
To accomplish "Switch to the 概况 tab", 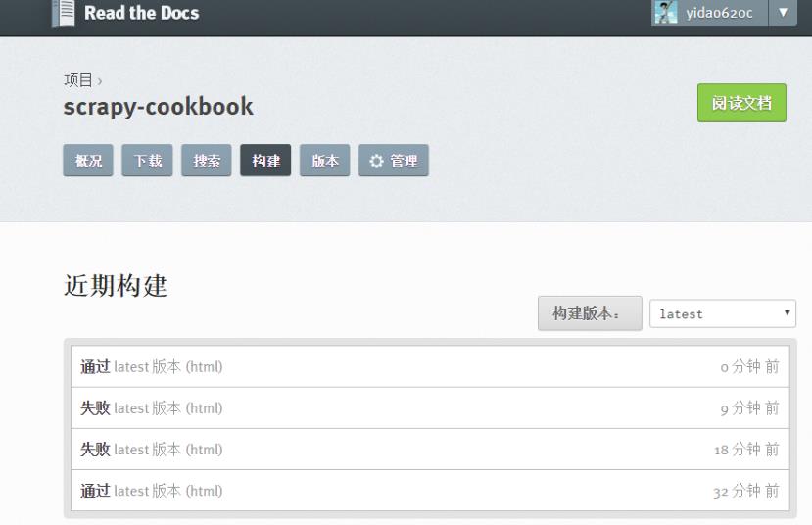I will (88, 161).
